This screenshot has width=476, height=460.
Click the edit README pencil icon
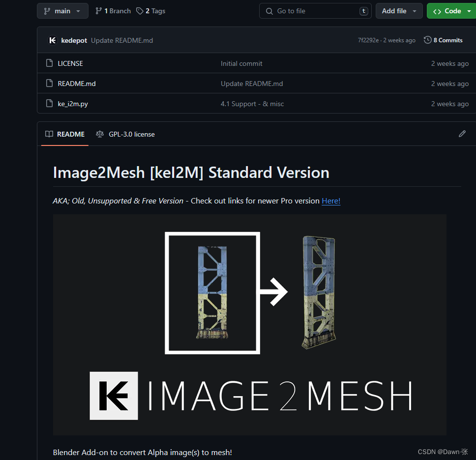[462, 134]
